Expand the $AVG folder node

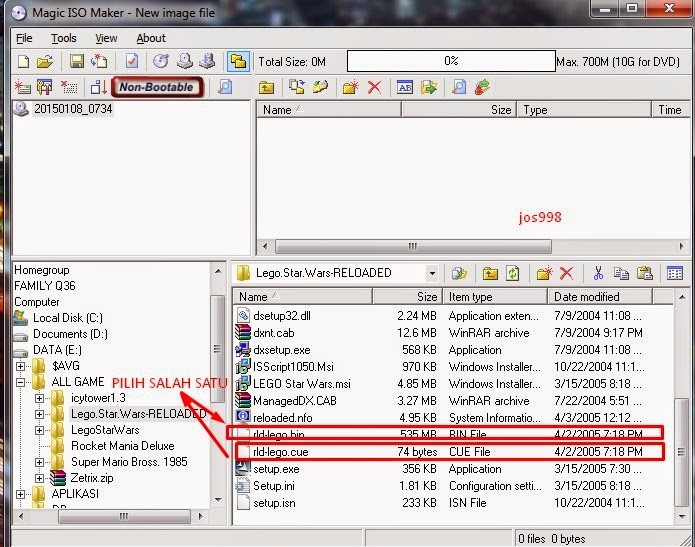coord(20,366)
